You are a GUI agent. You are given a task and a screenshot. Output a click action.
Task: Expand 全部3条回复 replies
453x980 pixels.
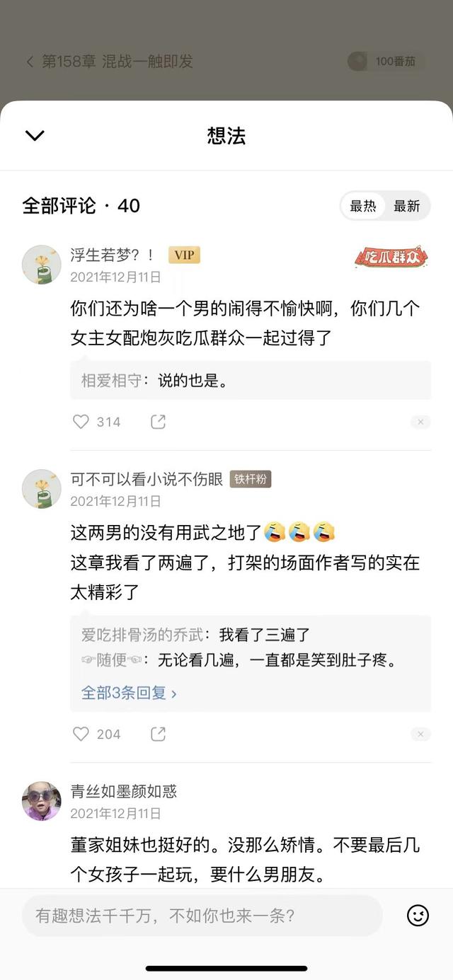click(x=129, y=692)
